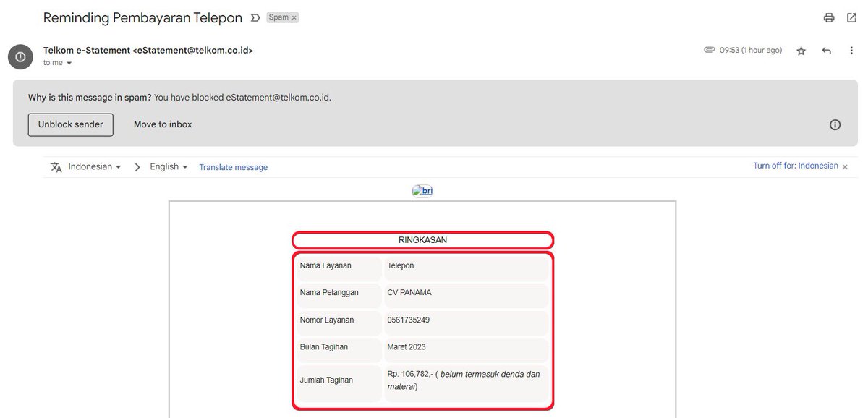
Task: Open the Indonesian source language dropdown
Action: coord(95,166)
